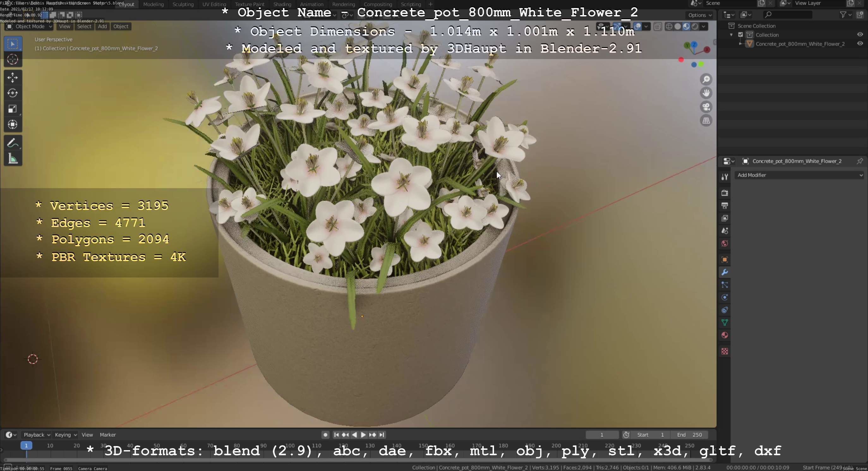The image size is (868, 471).
Task: Choose the Measure tool
Action: 12,158
